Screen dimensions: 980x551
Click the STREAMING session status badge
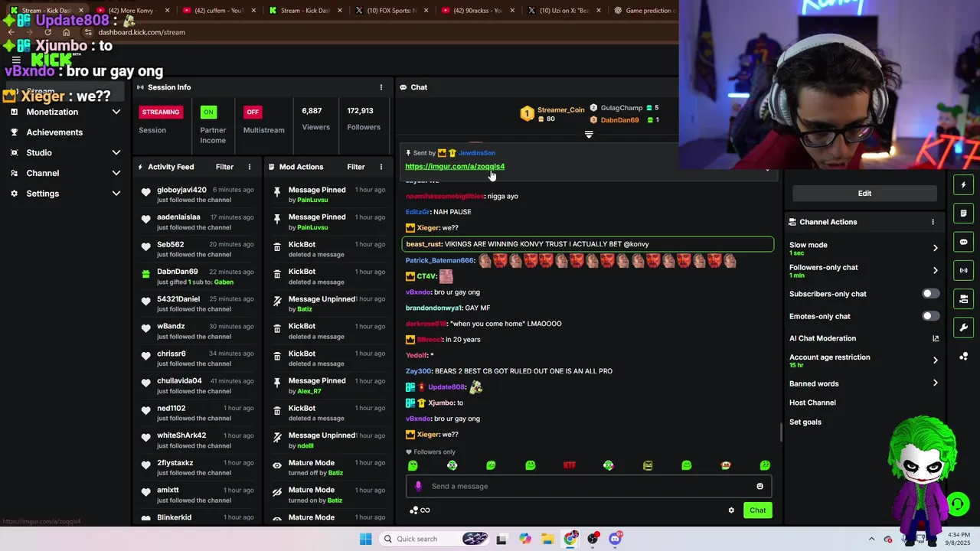[161, 112]
